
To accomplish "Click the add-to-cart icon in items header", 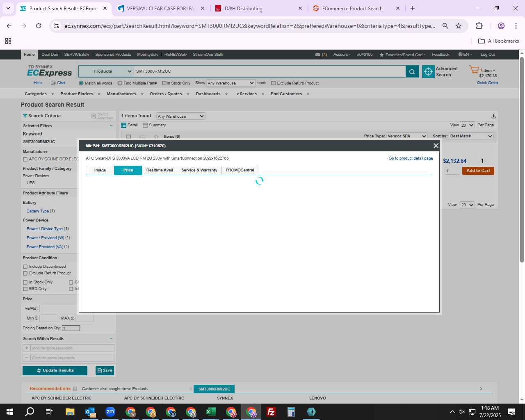I will point(142,137).
